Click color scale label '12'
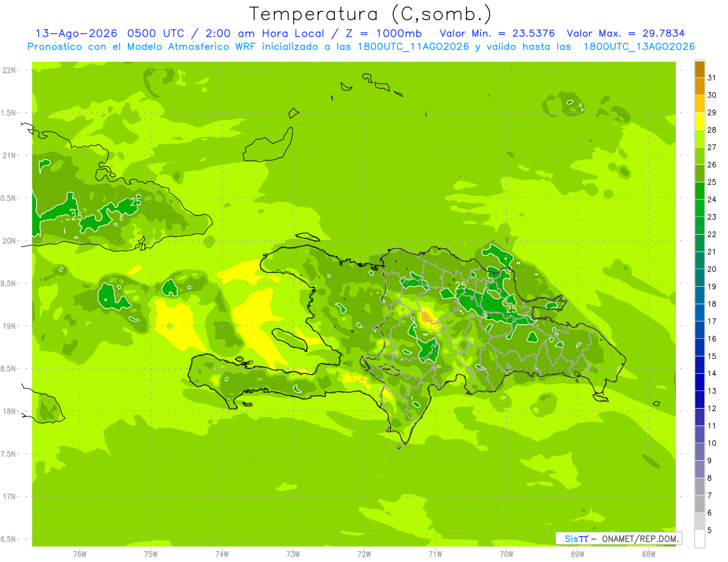The width and height of the screenshot is (728, 562). coord(712,409)
